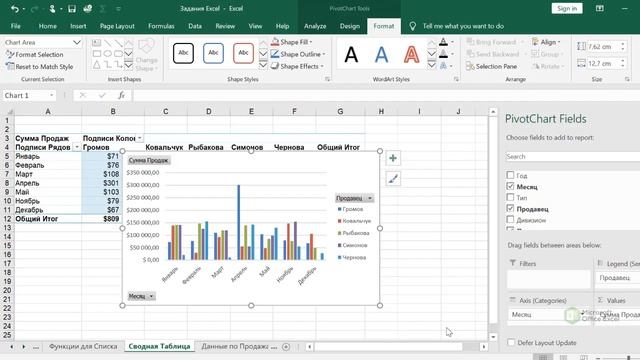Apply the blue outlined Abc shape style
The image size is (640, 360).
[213, 53]
